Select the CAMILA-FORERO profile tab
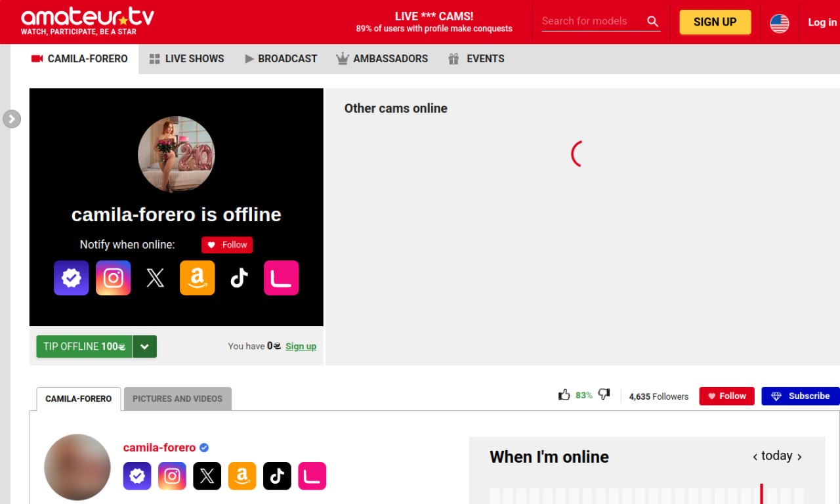840x504 pixels. 79,399
